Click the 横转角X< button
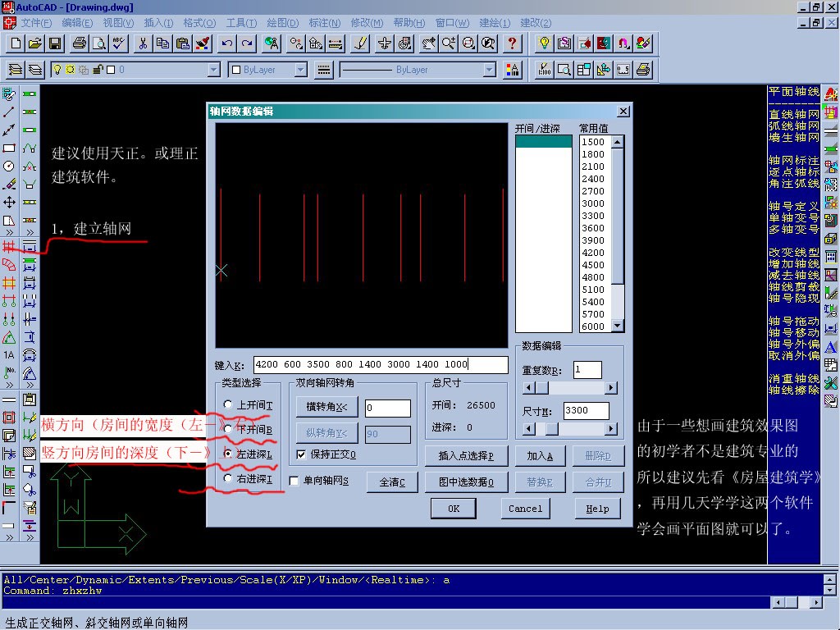The height and width of the screenshot is (630, 840). (x=326, y=407)
